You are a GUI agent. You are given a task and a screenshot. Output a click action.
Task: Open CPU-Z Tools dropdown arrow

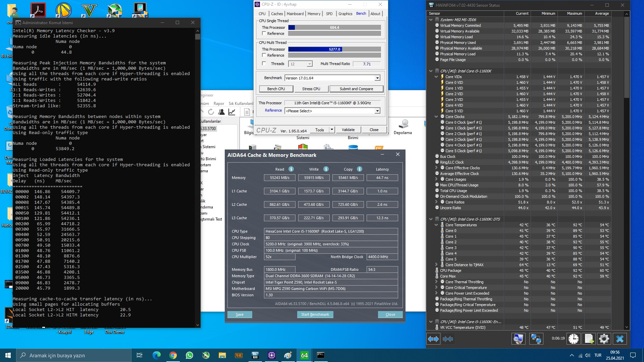coord(332,130)
